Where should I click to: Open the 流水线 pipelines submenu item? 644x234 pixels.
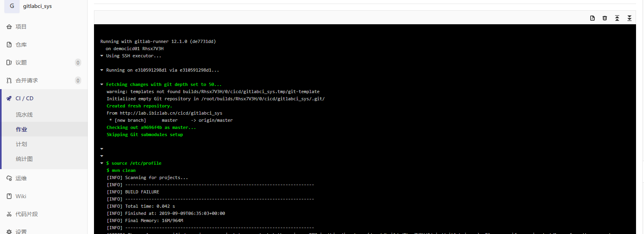click(x=24, y=115)
